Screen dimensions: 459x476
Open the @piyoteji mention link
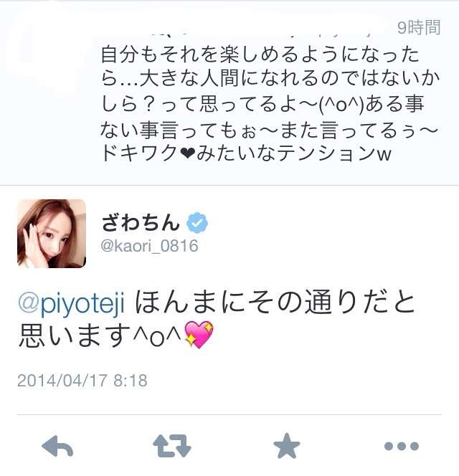pos(72,303)
